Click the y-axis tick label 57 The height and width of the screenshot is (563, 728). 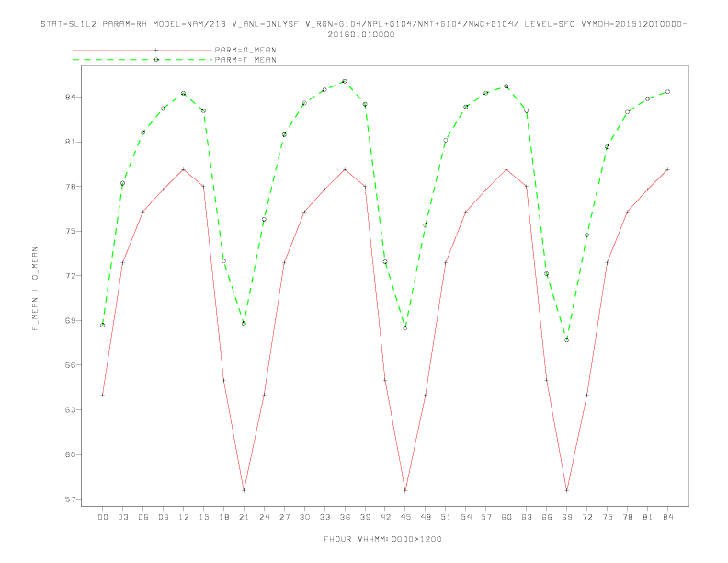[x=70, y=500]
